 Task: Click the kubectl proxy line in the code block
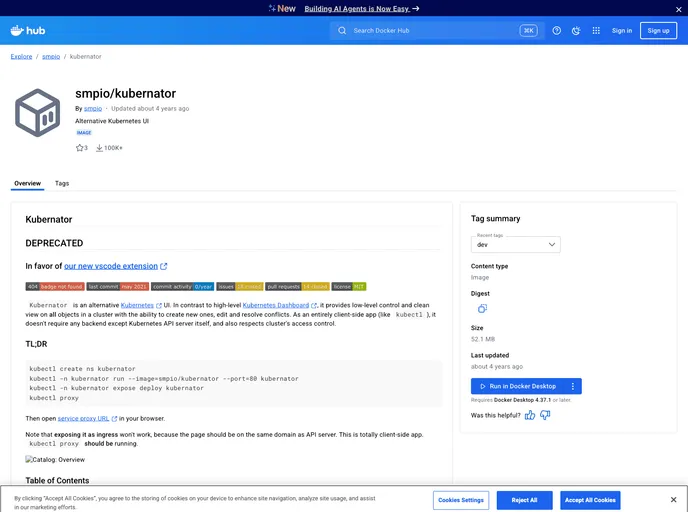pos(54,398)
